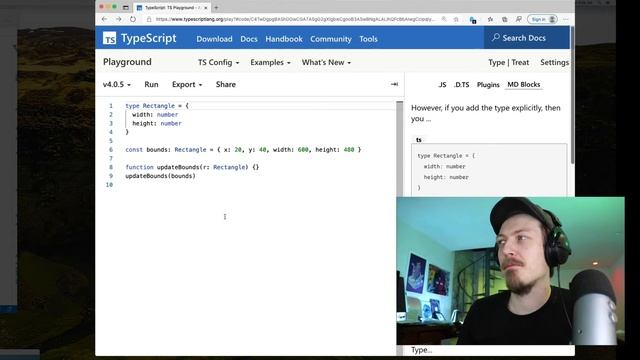
Task: Click line number 10 in the gutter
Action: point(109,185)
